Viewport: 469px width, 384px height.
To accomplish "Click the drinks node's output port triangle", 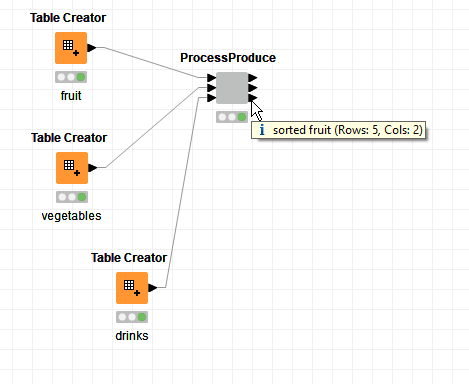I will click(x=153, y=288).
